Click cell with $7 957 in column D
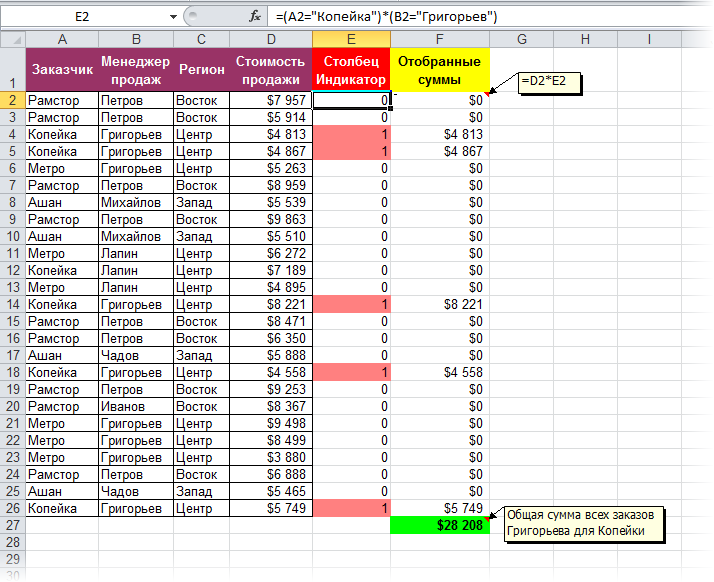Screen dimensions: 714x582 point(271,100)
